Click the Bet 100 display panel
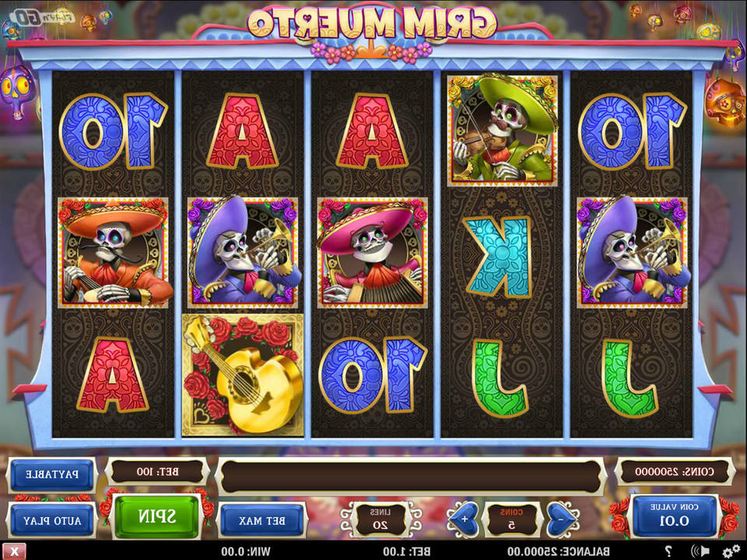Viewport: 747px width, 560px height. (158, 471)
